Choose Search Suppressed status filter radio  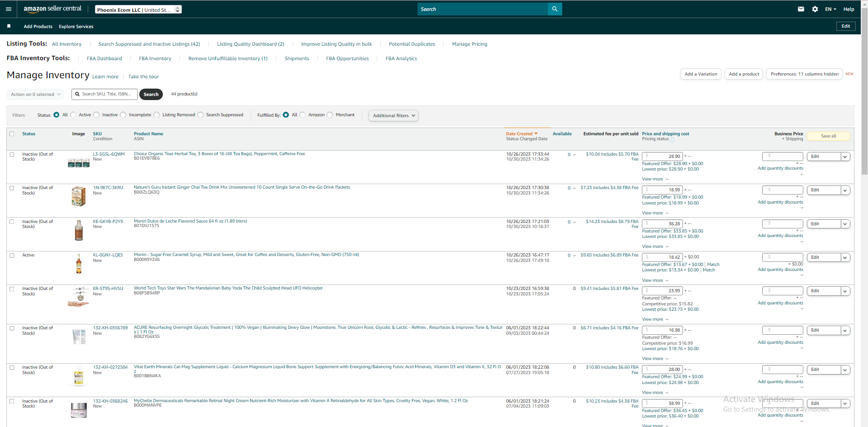pyautogui.click(x=200, y=115)
